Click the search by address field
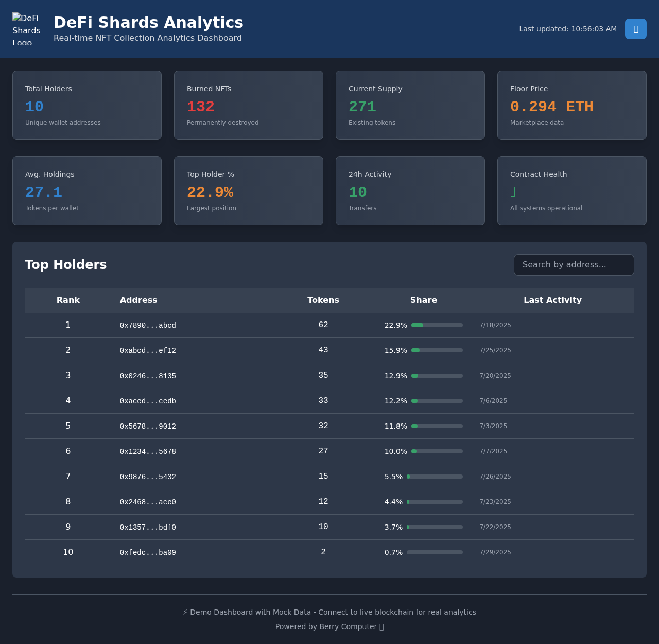Viewport: 659px width, 644px height. tap(574, 265)
